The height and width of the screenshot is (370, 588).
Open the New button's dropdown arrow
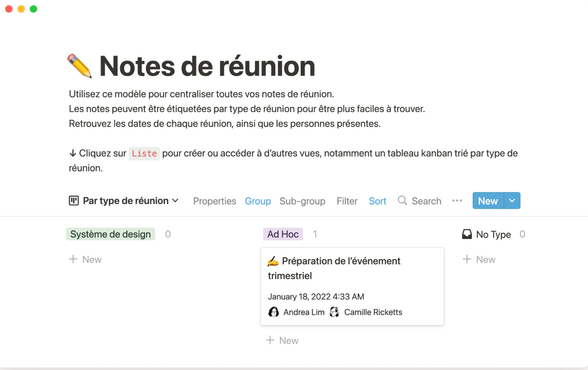pos(512,200)
